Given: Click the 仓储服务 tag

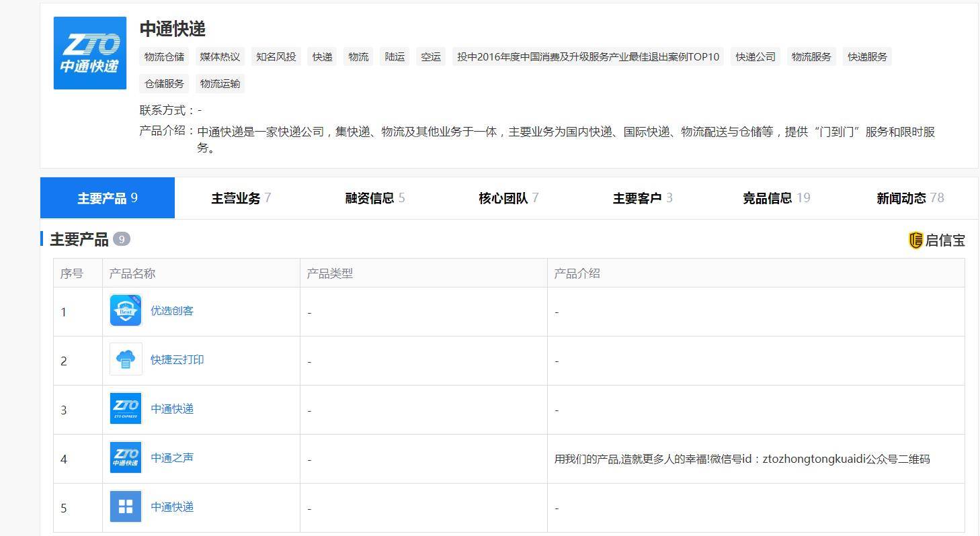Looking at the screenshot, I should point(164,84).
